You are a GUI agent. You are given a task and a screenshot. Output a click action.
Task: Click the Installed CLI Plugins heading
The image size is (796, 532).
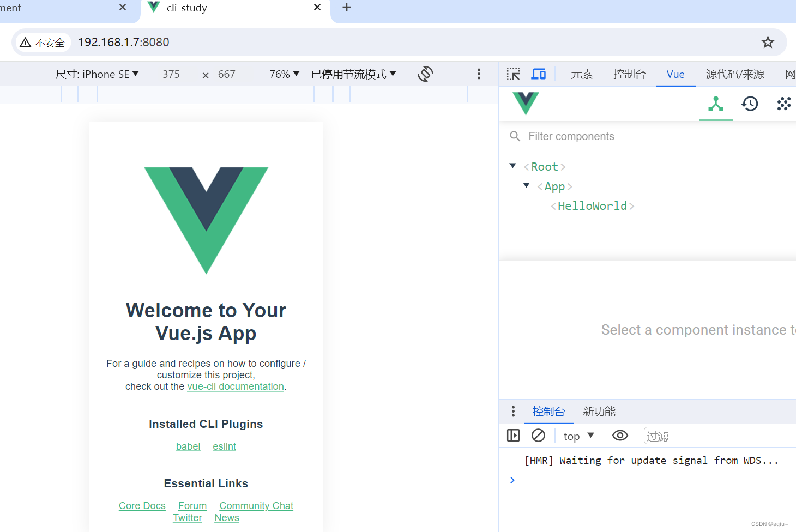pyautogui.click(x=206, y=424)
